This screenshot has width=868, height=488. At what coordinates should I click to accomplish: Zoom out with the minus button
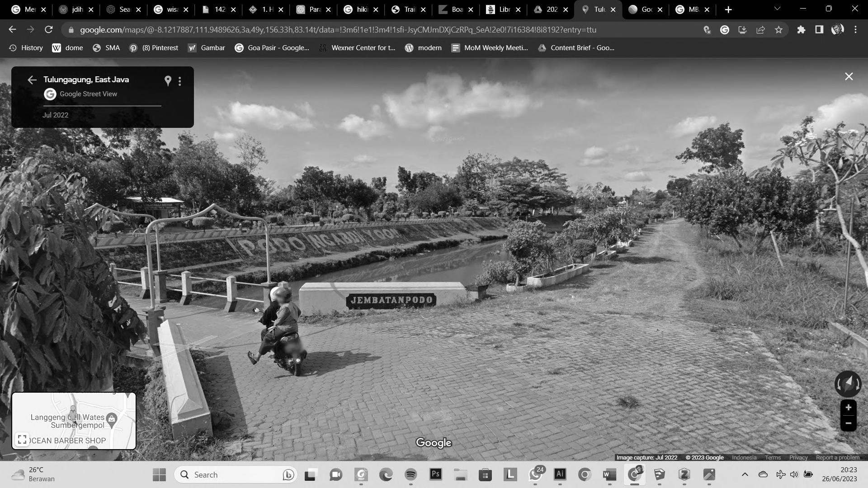point(848,423)
